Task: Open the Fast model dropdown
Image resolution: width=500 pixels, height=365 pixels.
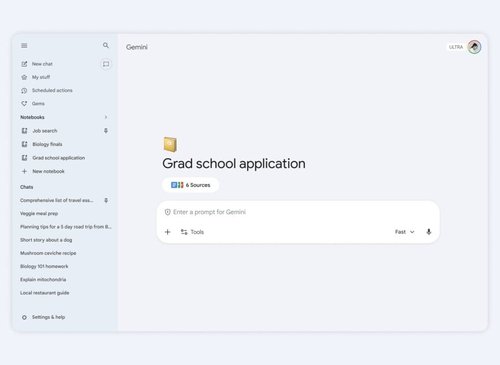Action: click(404, 232)
